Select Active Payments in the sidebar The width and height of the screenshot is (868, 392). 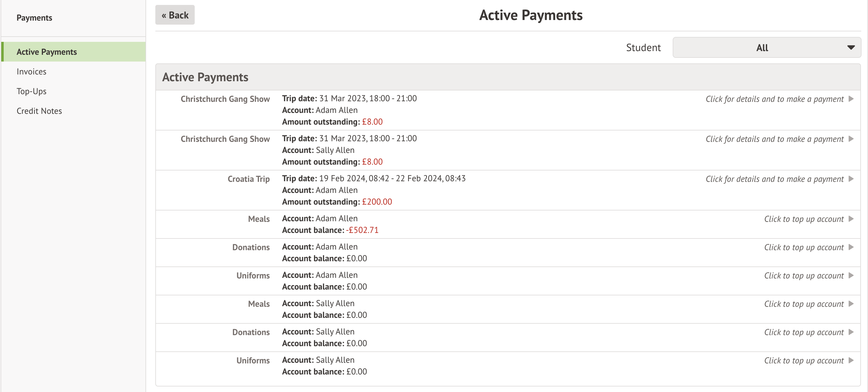click(x=46, y=52)
